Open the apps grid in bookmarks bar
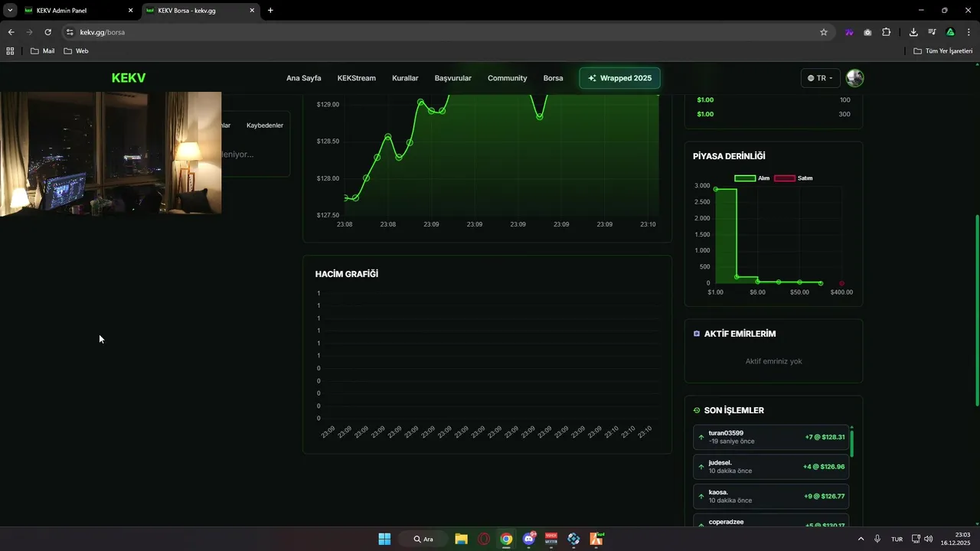Screen dimensions: 980x551 click(10, 51)
